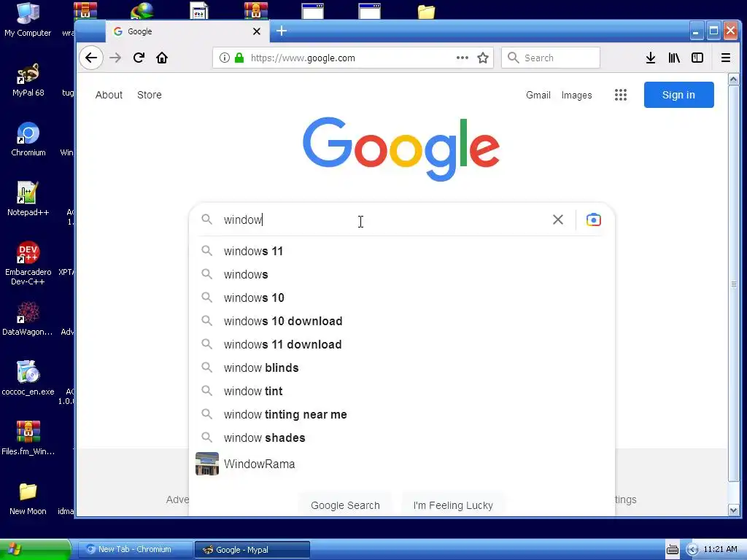Click the magnifier in Google search box
Image resolution: width=747 pixels, height=560 pixels.
click(206, 219)
